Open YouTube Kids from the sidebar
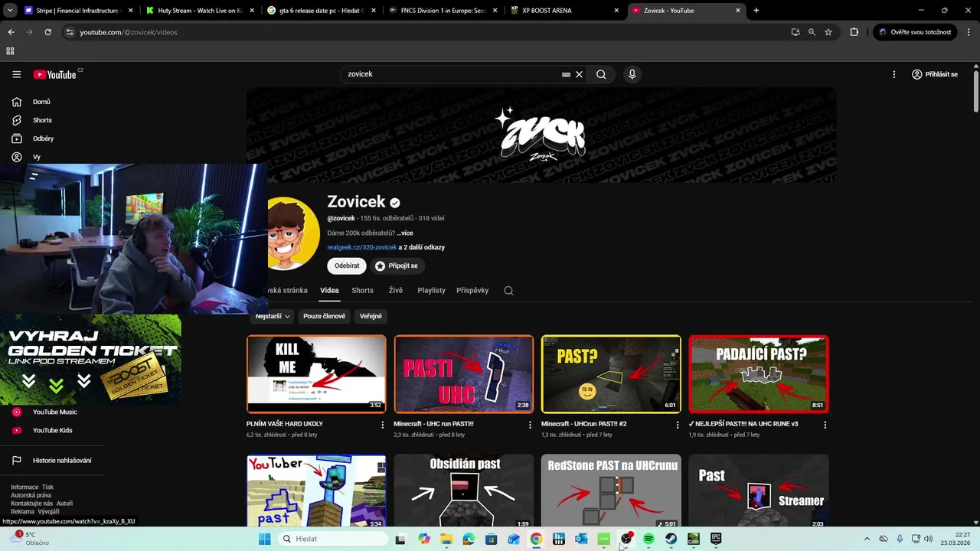The width and height of the screenshot is (980, 551). (x=52, y=430)
